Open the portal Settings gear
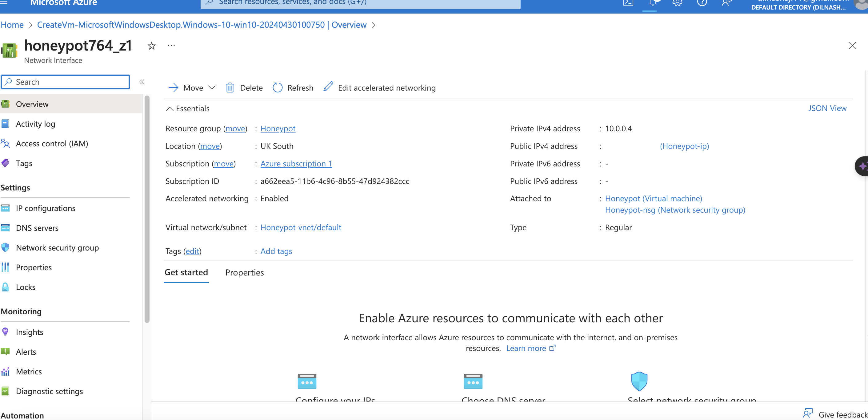The image size is (868, 420). coord(677,3)
